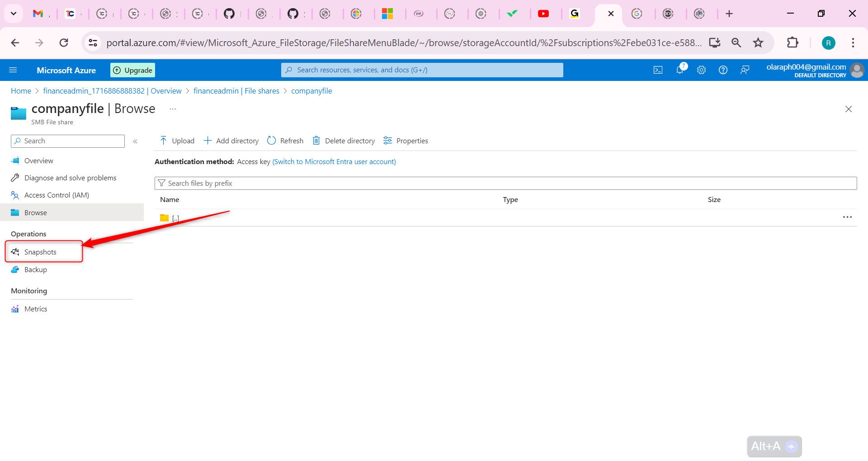The width and height of the screenshot is (868, 461).
Task: Open the Chrome profile R avatar
Action: [828, 43]
